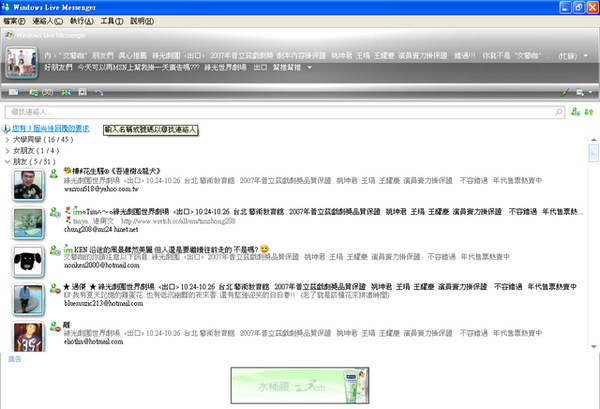Click the contact card icon in toolbar
This screenshot has height=409, width=600.
(82, 92)
